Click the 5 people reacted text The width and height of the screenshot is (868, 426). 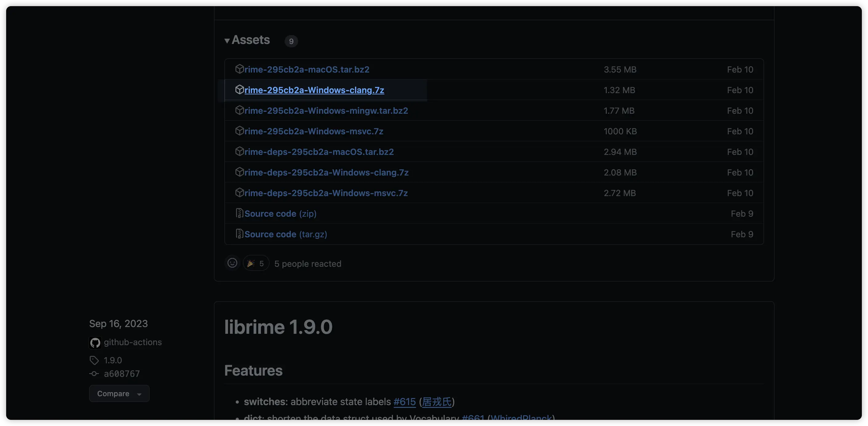308,263
